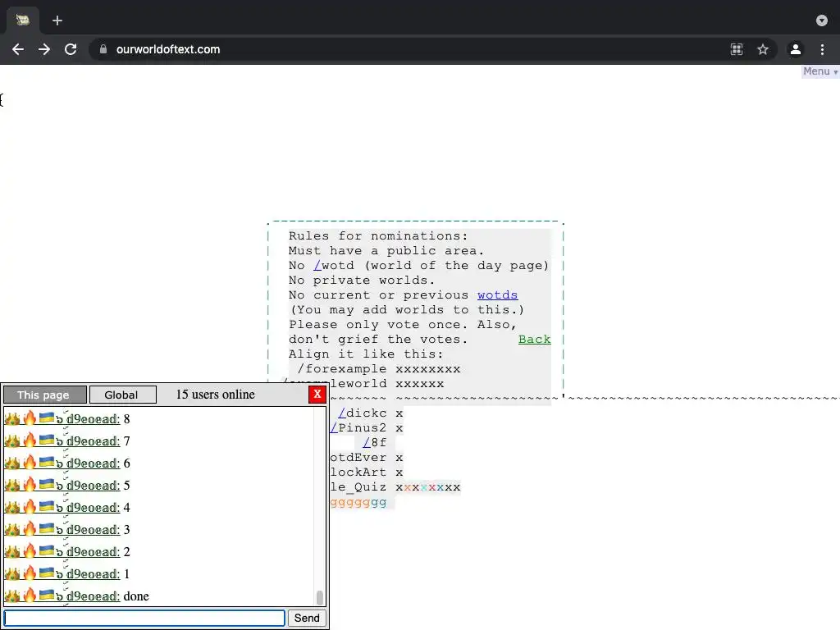This screenshot has width=840, height=630.
Task: Open the browser three-dot menu
Action: pyautogui.click(x=822, y=49)
